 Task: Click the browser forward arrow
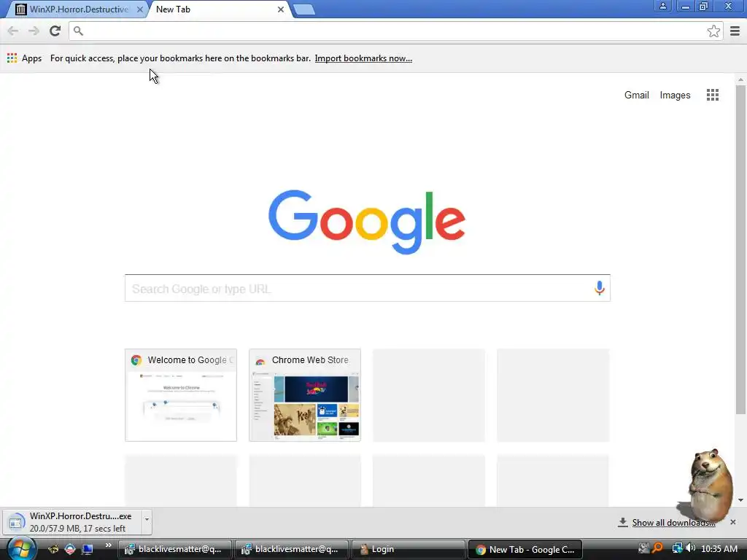click(x=34, y=31)
